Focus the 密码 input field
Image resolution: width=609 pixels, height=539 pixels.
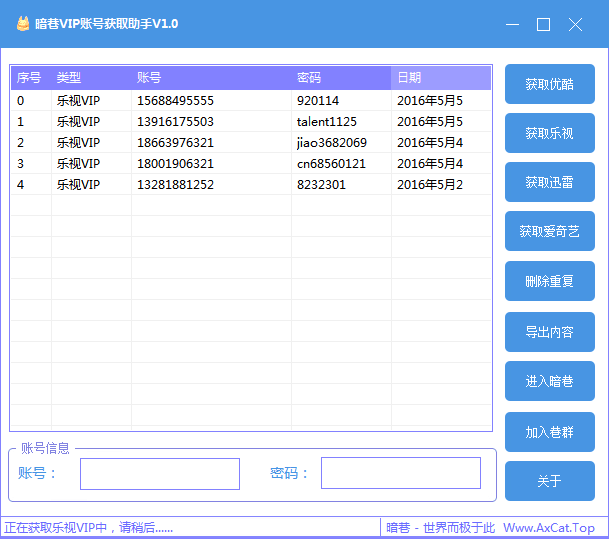(400, 473)
